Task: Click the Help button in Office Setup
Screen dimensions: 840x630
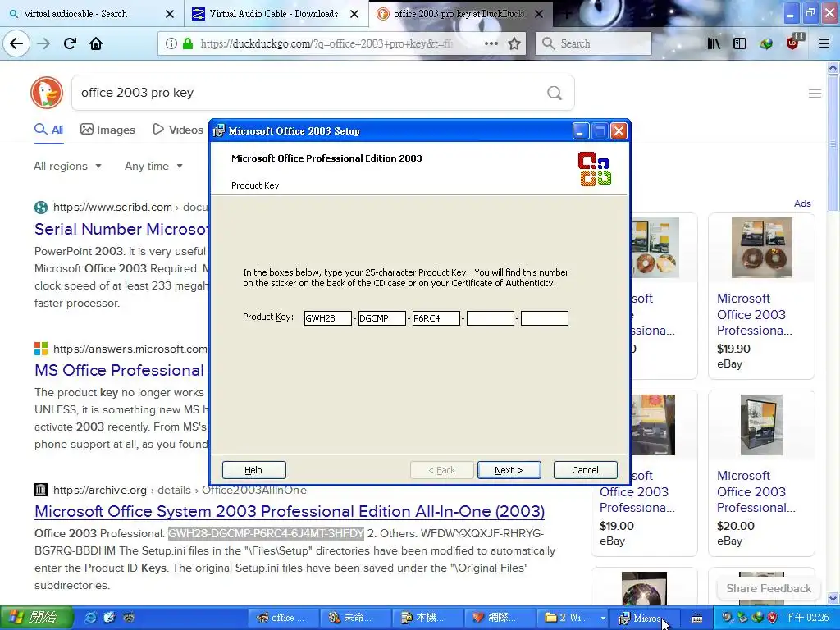Action: click(254, 470)
